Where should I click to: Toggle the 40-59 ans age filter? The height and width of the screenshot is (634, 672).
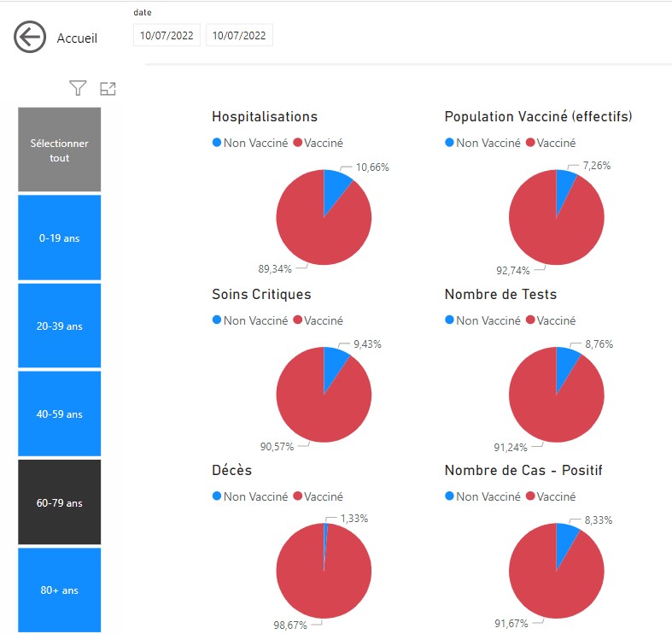pos(60,414)
